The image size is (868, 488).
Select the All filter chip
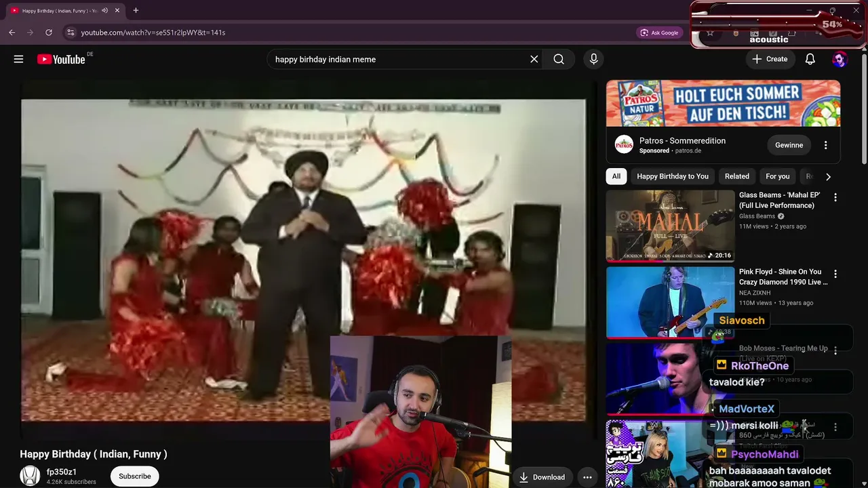[x=616, y=176]
